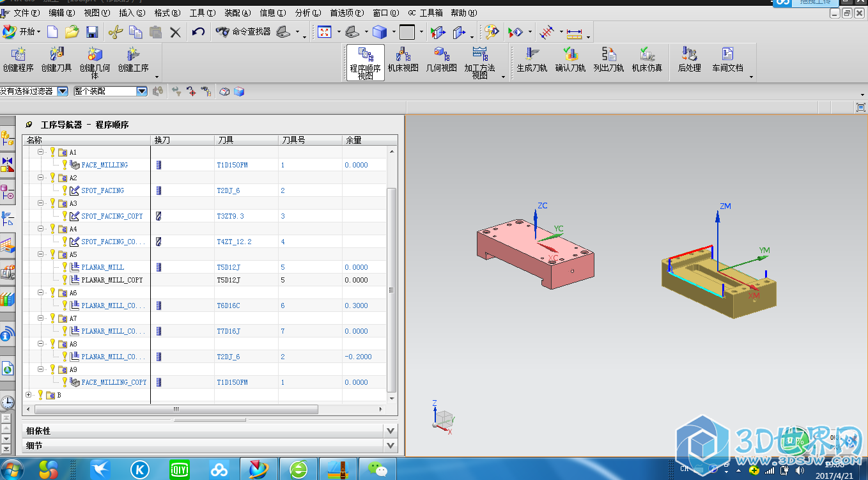Click the Copy icon in toolbar
Viewport: 868px width, 480px height.
[x=136, y=31]
